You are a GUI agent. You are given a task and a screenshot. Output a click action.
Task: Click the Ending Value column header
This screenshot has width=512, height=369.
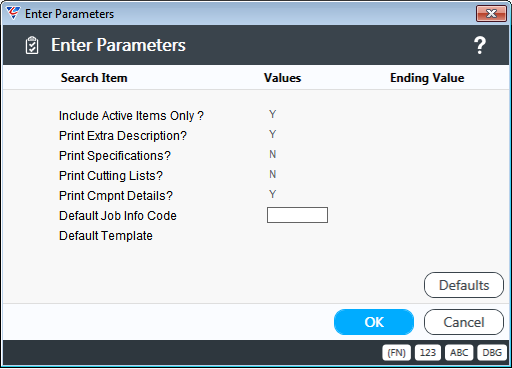click(x=427, y=78)
